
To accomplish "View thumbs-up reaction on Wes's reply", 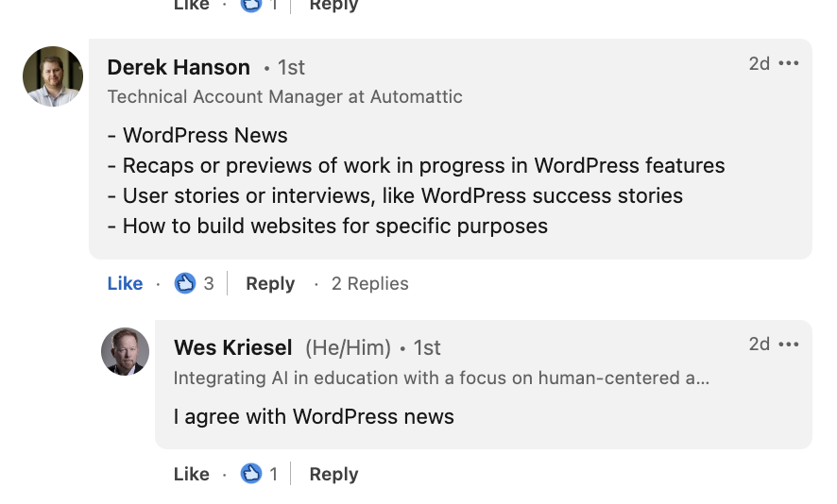I will (x=251, y=474).
